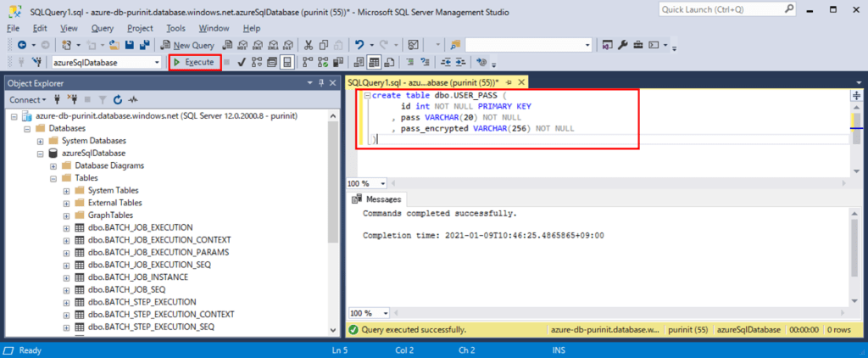868x358 pixels.
Task: Open a DMX query with the DMX icon
Action: coord(258,46)
